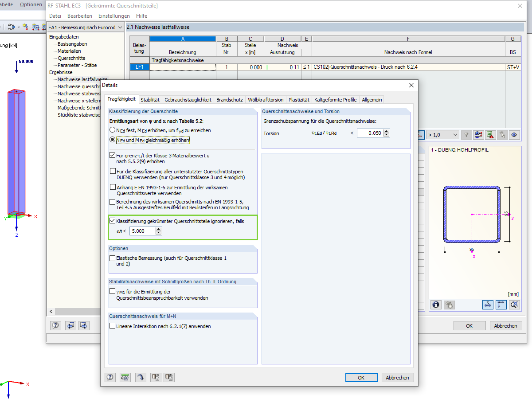Click Abbrechen in the Details dialog

coord(398,378)
